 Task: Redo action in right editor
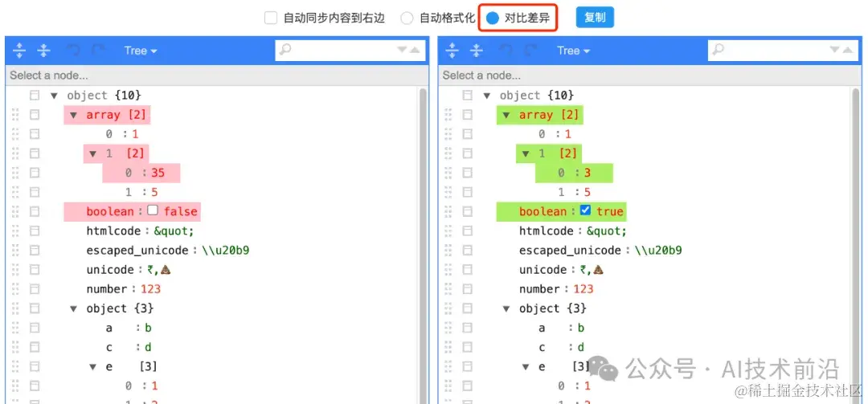(x=531, y=51)
